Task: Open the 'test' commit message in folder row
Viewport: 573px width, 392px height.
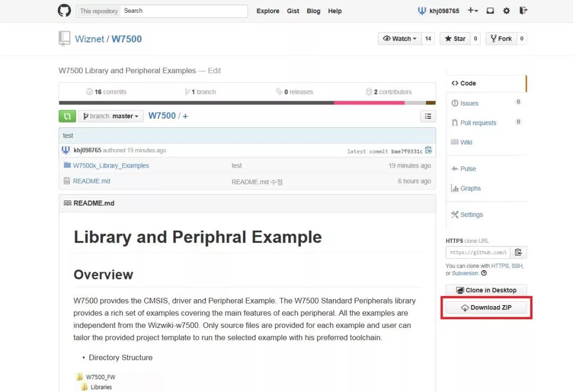Action: coord(237,165)
